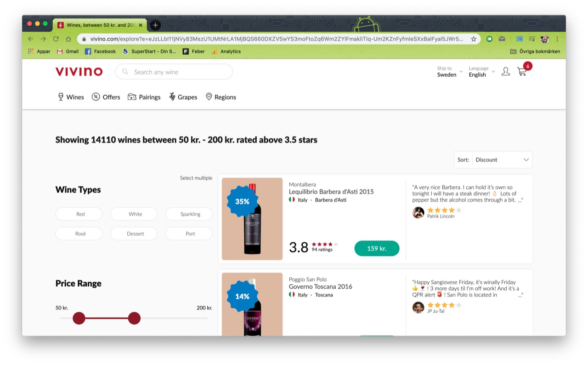Open the Facebook bookmark
The height and width of the screenshot is (365, 588).
pyautogui.click(x=100, y=51)
